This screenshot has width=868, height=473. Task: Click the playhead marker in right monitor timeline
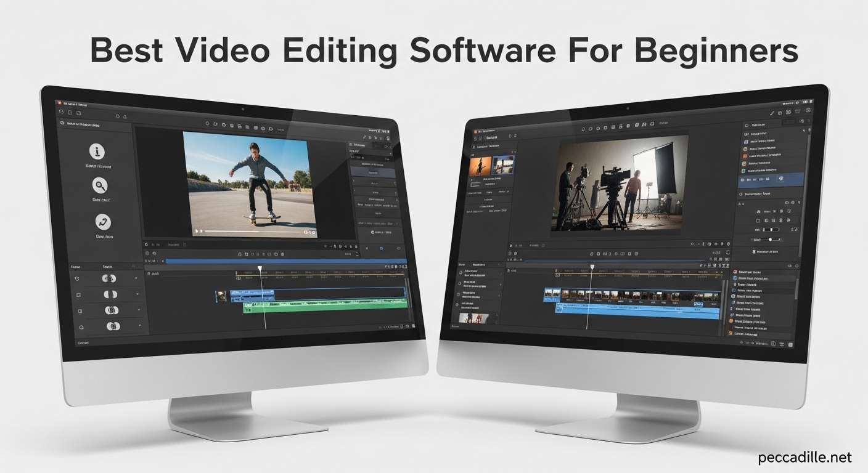[592, 267]
